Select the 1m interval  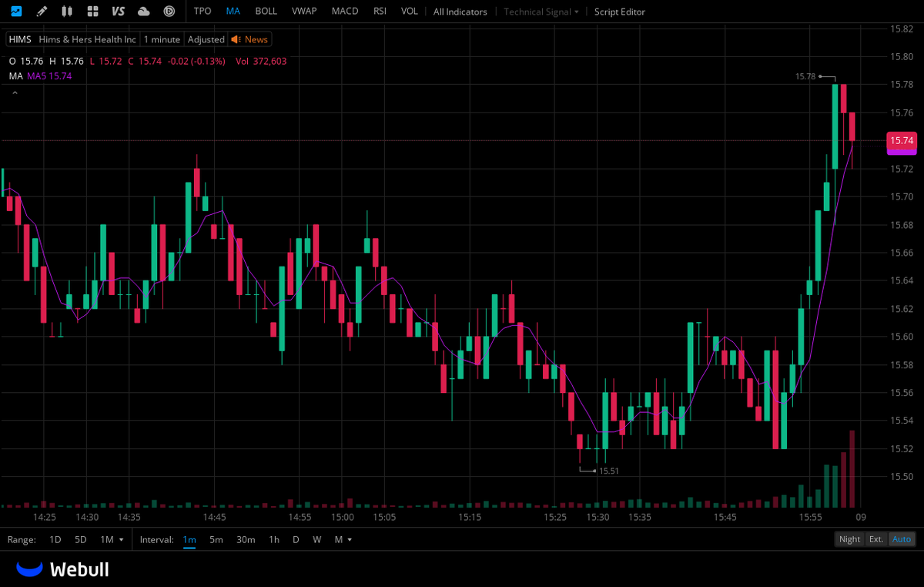tap(189, 539)
